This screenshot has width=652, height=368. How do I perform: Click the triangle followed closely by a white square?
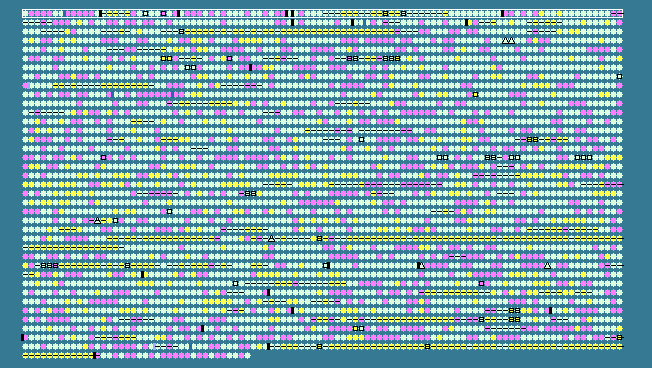click(97, 220)
